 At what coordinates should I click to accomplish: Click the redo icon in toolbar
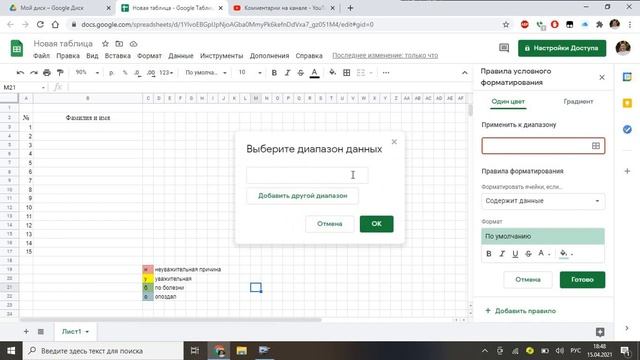pyautogui.click(x=33, y=73)
